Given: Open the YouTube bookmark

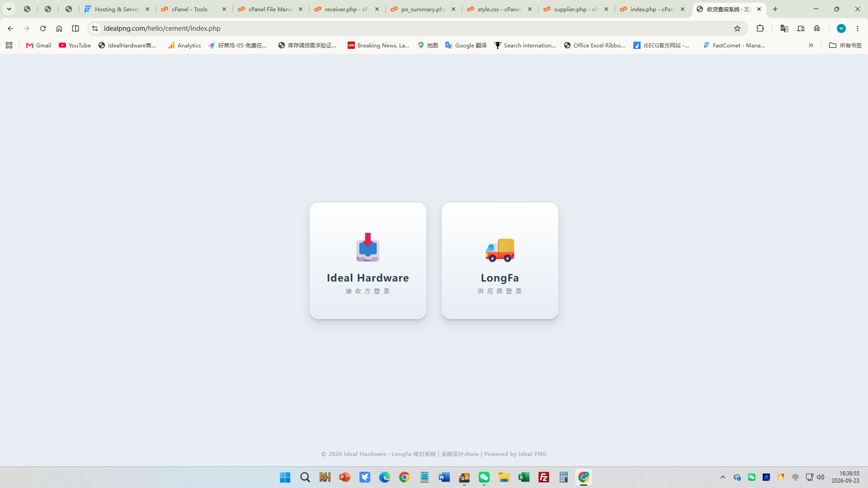Looking at the screenshot, I should pos(75,45).
